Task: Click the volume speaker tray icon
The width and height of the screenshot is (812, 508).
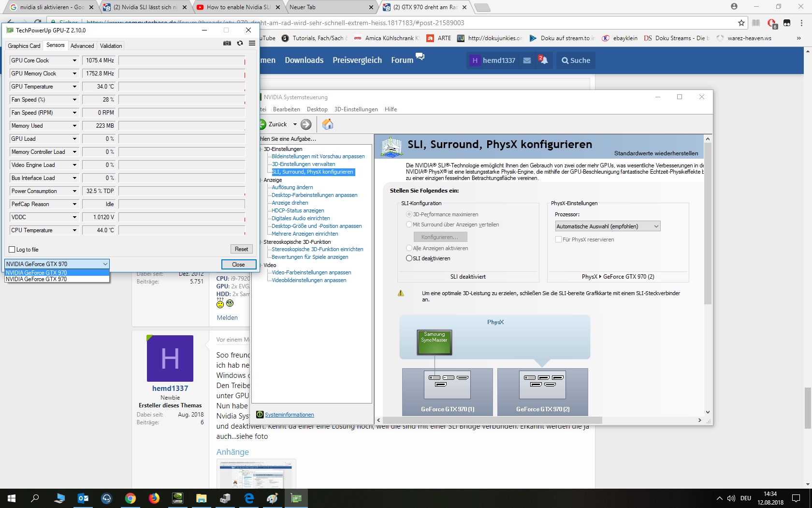Action: 731,498
